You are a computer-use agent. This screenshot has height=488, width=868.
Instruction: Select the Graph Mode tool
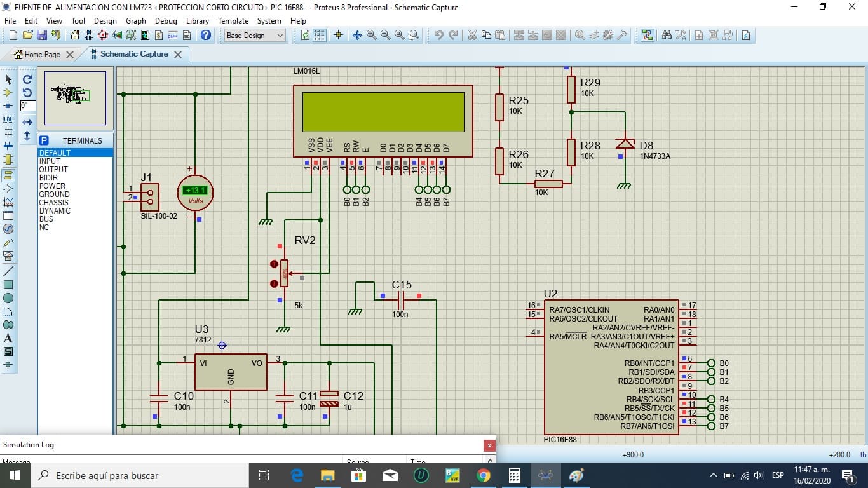[8, 202]
